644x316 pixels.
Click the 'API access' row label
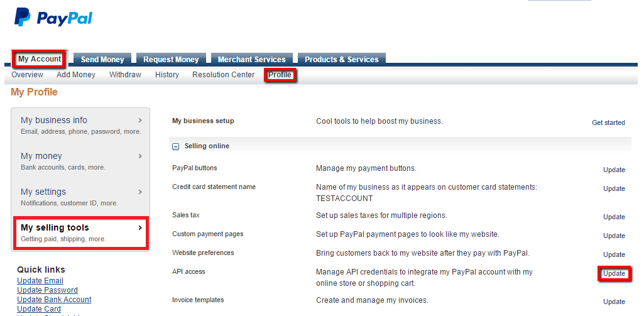click(x=188, y=271)
